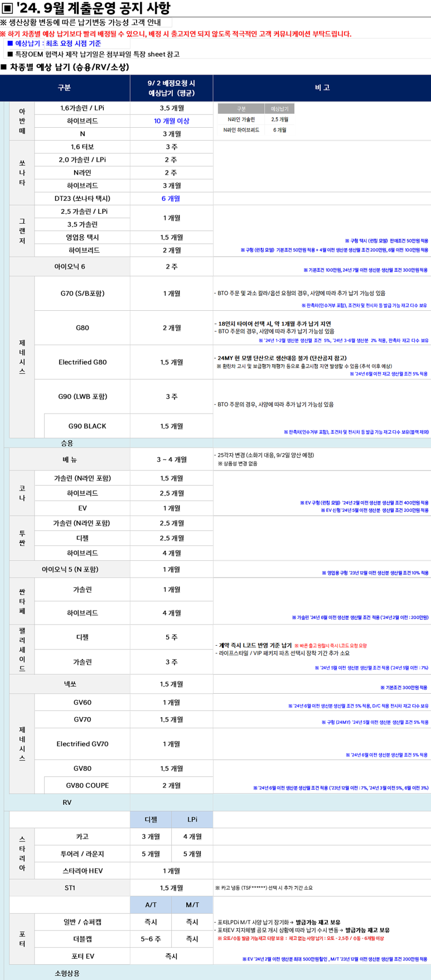Select the ※ 기본조건 300만원 적용 note
The image size is (431, 980).
point(404,688)
